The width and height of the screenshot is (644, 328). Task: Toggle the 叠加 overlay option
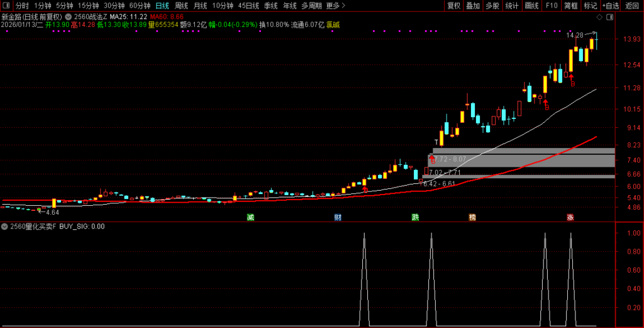[473, 6]
